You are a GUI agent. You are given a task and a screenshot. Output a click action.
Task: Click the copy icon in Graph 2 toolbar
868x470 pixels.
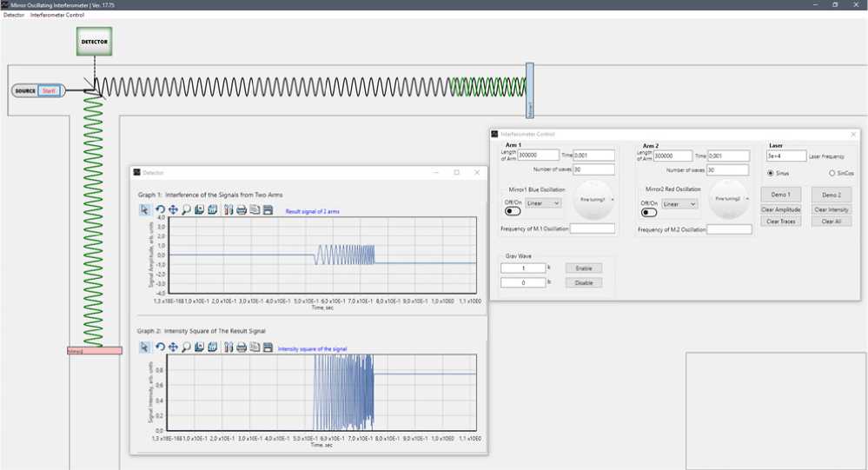tap(255, 348)
